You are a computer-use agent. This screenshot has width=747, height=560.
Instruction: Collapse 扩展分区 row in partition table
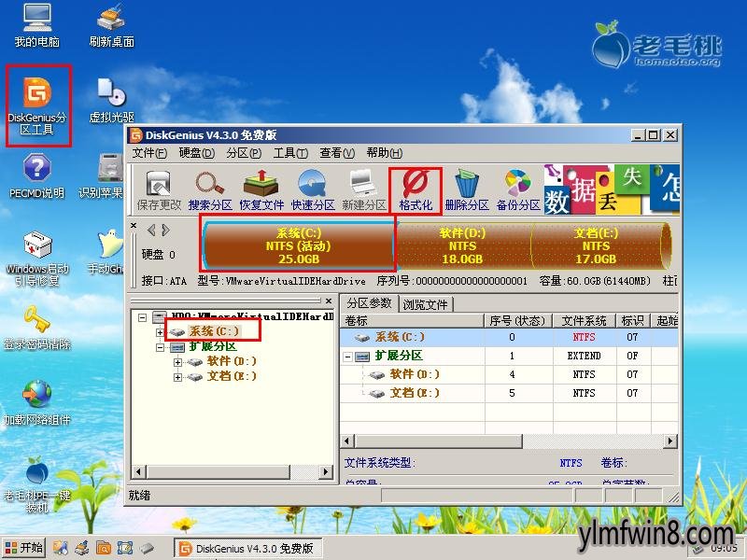pyautogui.click(x=347, y=357)
